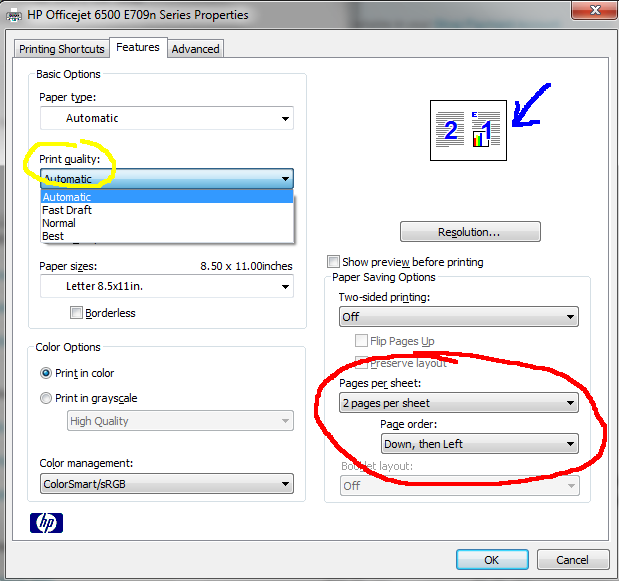The image size is (619, 581).
Task: Close the Properties dialog window
Action: [x=595, y=9]
